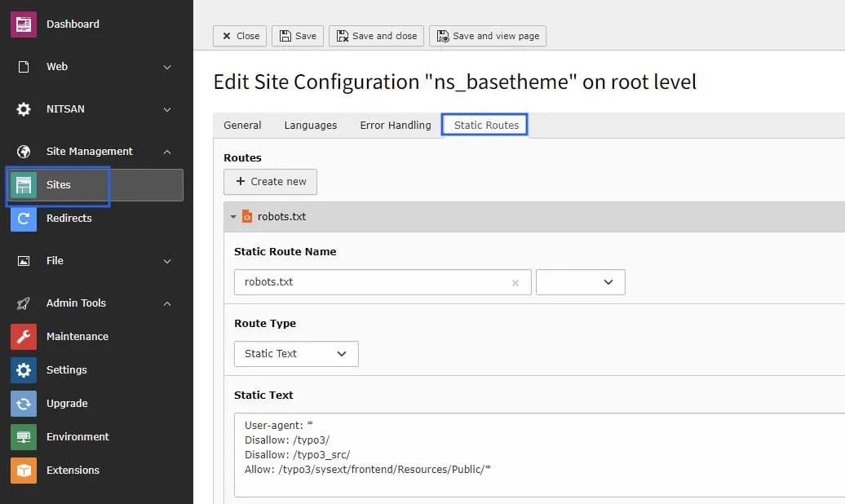Click Save and view page
Viewport: 845px width, 504px height.
pos(488,36)
